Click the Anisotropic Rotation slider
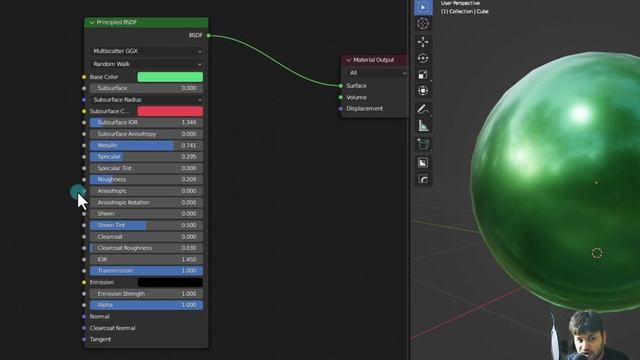This screenshot has width=640, height=360. (x=146, y=202)
